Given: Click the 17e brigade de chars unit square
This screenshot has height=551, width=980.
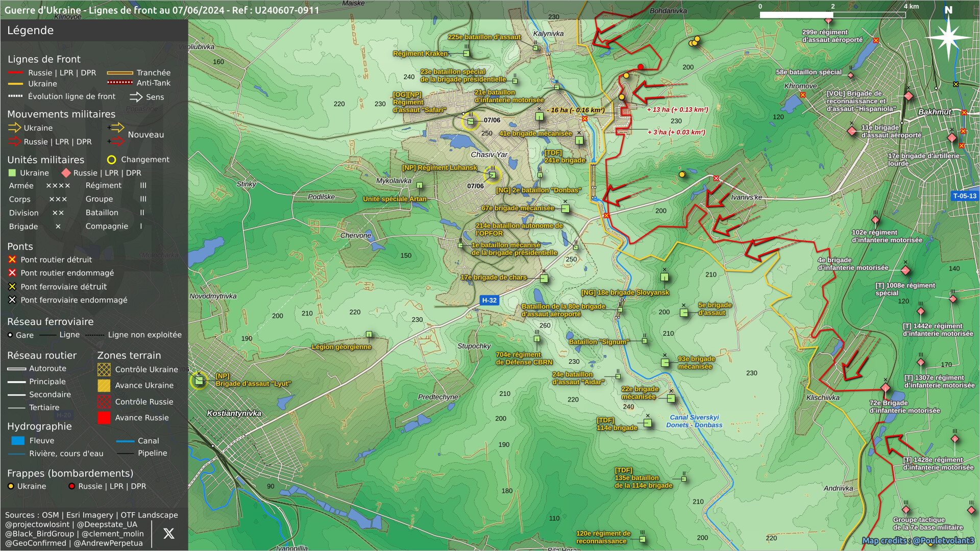Looking at the screenshot, I should click(544, 279).
